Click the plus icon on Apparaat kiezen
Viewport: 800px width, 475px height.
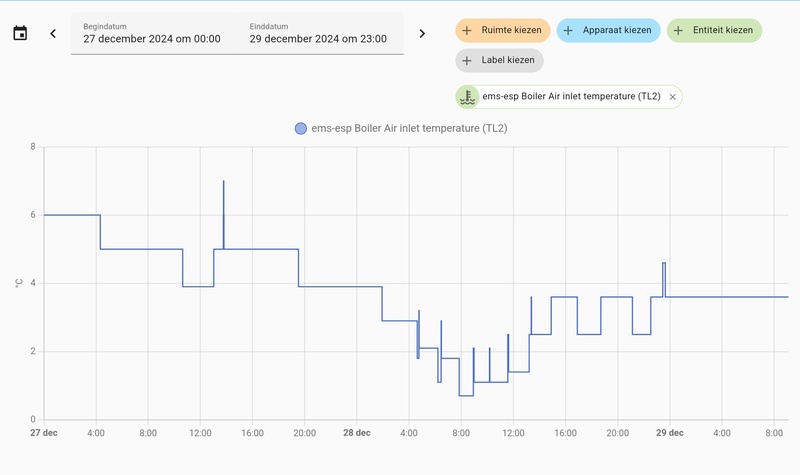click(568, 30)
